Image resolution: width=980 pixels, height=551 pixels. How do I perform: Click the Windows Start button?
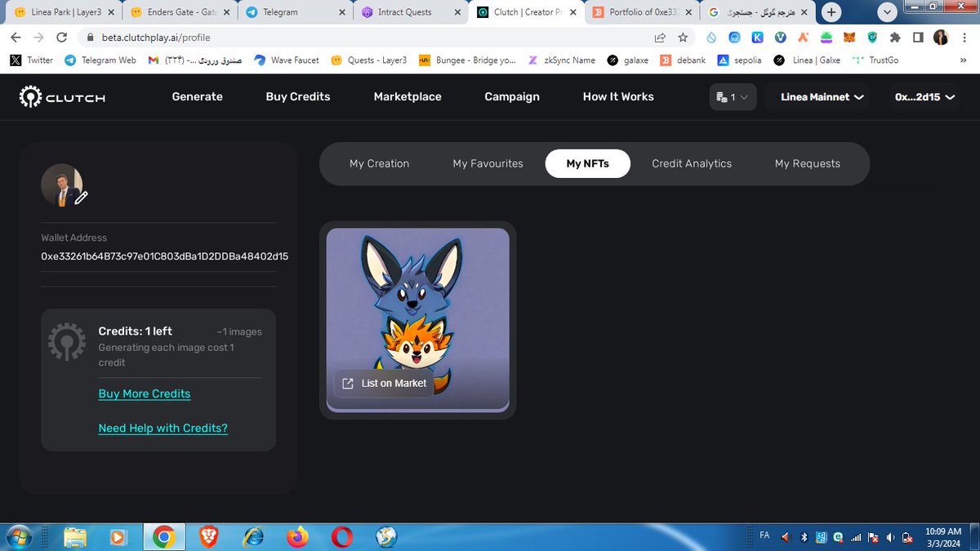20,536
